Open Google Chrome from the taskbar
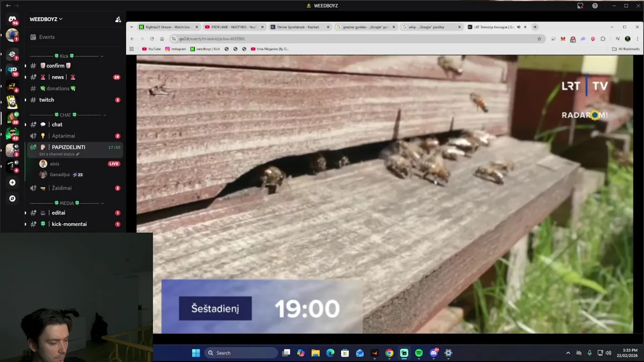 point(389,353)
